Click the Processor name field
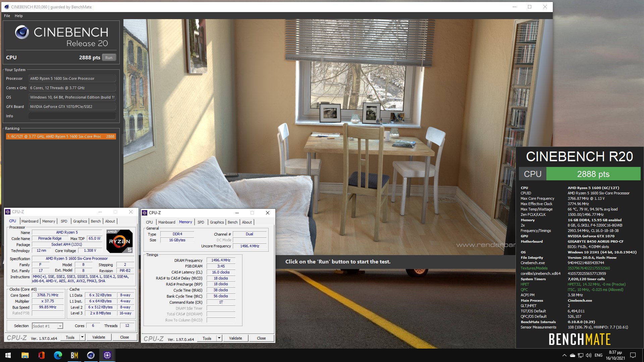644x362 pixels. point(72,78)
